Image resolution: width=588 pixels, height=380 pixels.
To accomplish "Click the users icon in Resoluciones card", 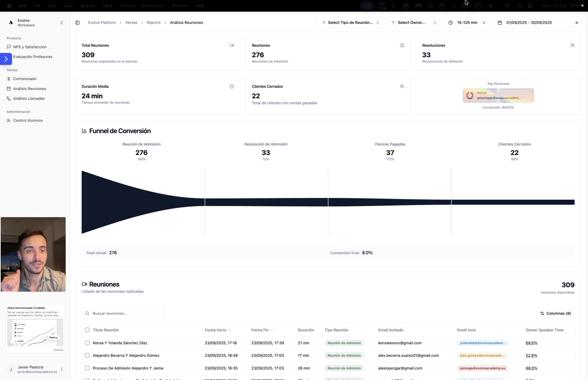I will point(572,45).
